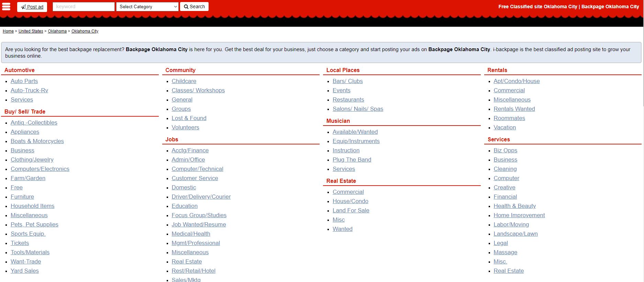View the Tickets listings
The image size is (644, 282).
[x=20, y=243]
